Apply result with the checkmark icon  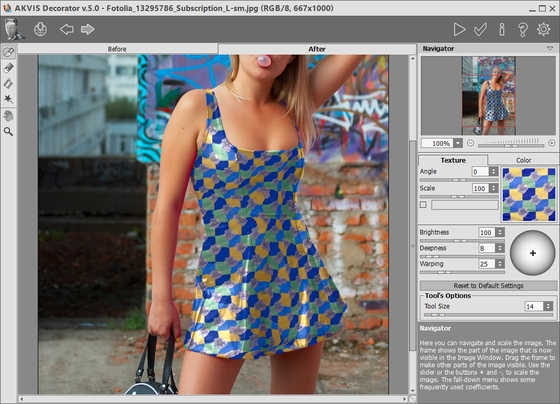pyautogui.click(x=480, y=30)
